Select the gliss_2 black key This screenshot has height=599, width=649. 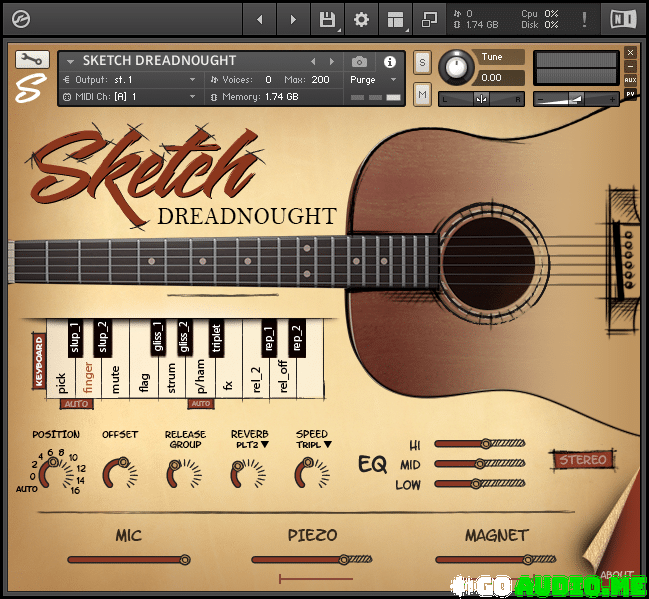tap(184, 338)
